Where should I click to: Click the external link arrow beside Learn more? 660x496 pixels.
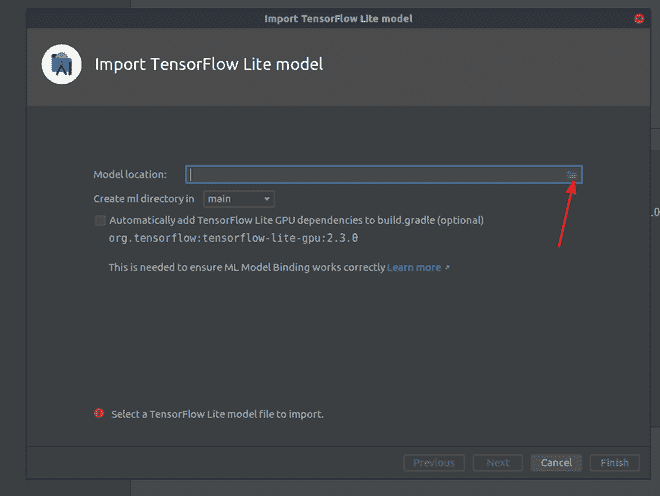[447, 268]
